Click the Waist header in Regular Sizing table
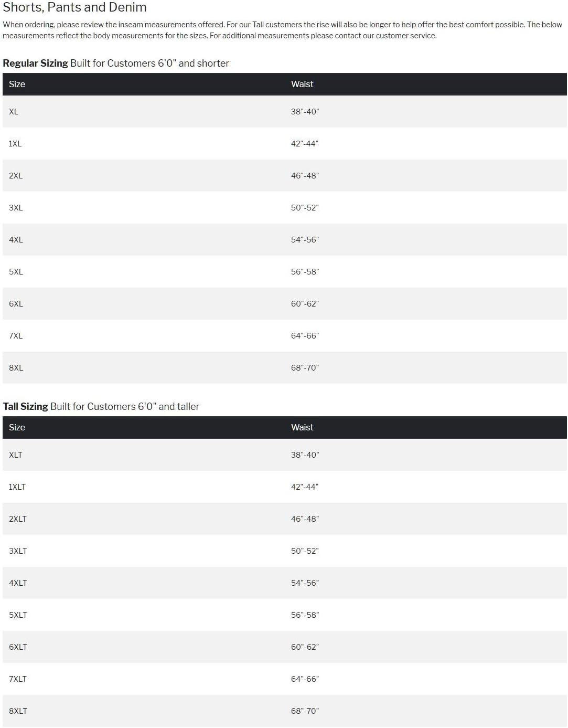The width and height of the screenshot is (568, 728). point(302,85)
